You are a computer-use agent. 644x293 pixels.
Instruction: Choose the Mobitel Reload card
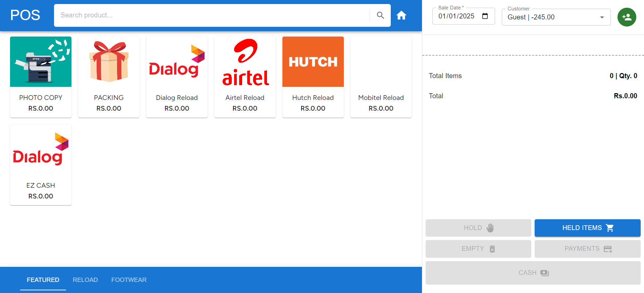(x=381, y=77)
